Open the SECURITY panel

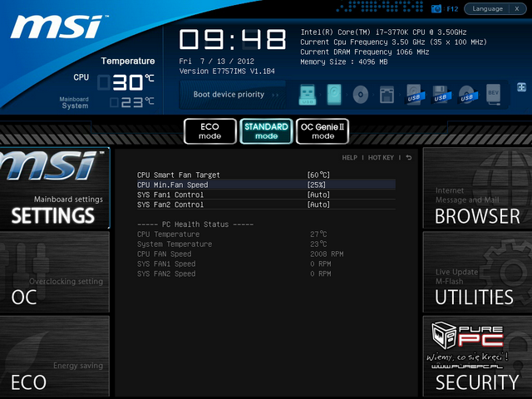click(x=477, y=357)
